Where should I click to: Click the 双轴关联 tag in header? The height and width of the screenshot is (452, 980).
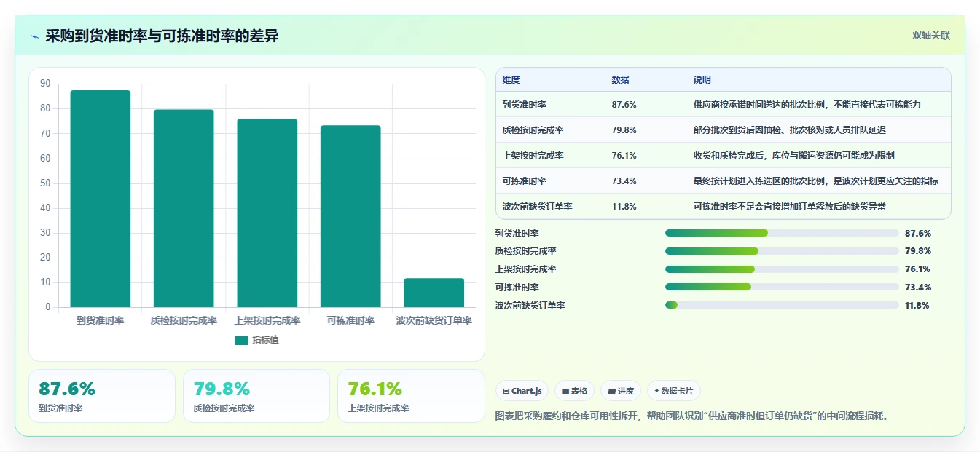tap(931, 35)
